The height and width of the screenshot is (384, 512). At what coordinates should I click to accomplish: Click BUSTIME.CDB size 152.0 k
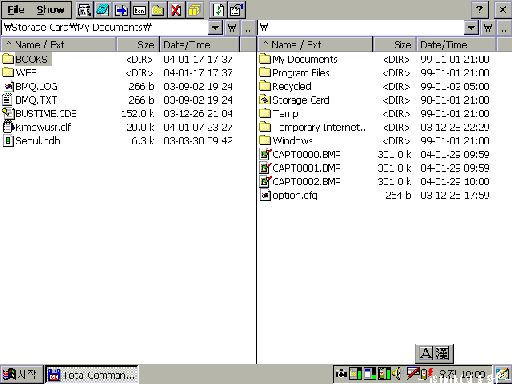pos(138,114)
